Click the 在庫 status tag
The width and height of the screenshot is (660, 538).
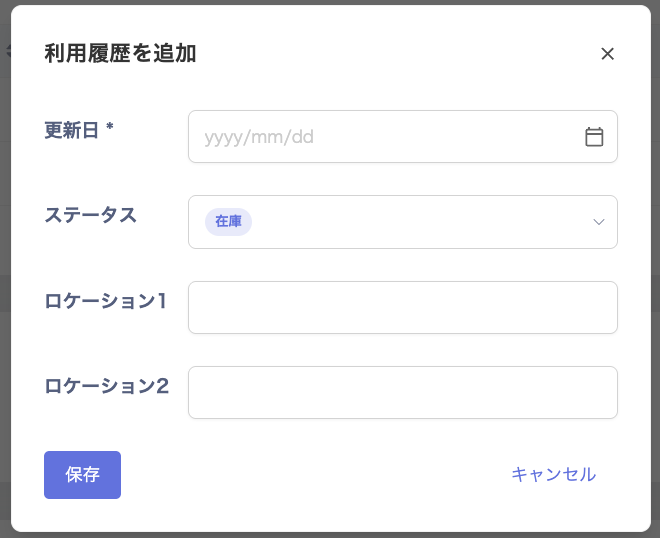pyautogui.click(x=228, y=222)
